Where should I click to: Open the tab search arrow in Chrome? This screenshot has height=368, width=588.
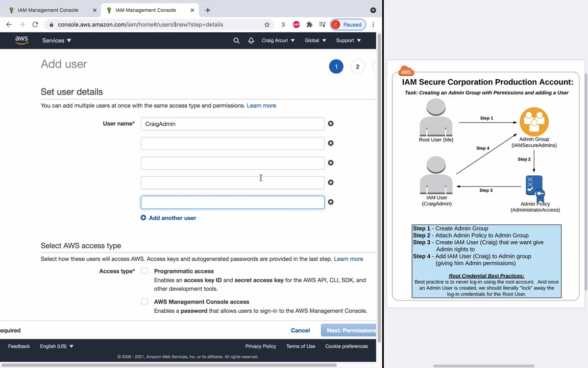[x=373, y=10]
